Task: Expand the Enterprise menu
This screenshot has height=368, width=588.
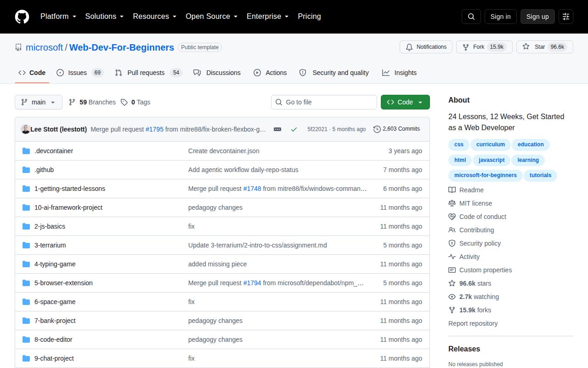Action: (x=267, y=17)
